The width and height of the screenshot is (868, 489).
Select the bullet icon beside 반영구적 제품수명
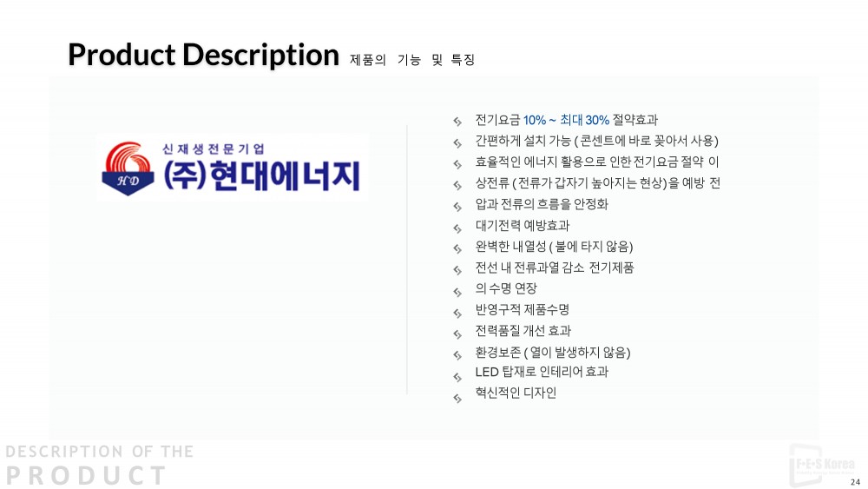pos(457,312)
